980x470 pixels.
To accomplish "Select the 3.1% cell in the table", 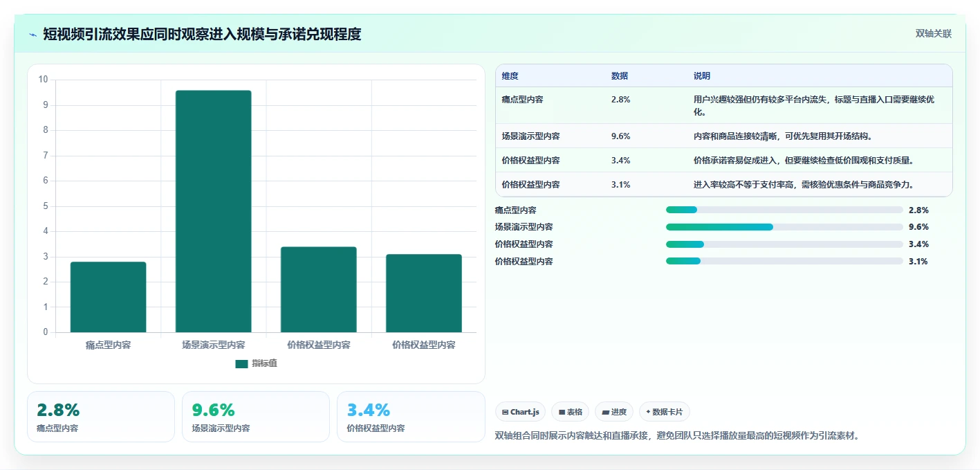I will (x=620, y=185).
